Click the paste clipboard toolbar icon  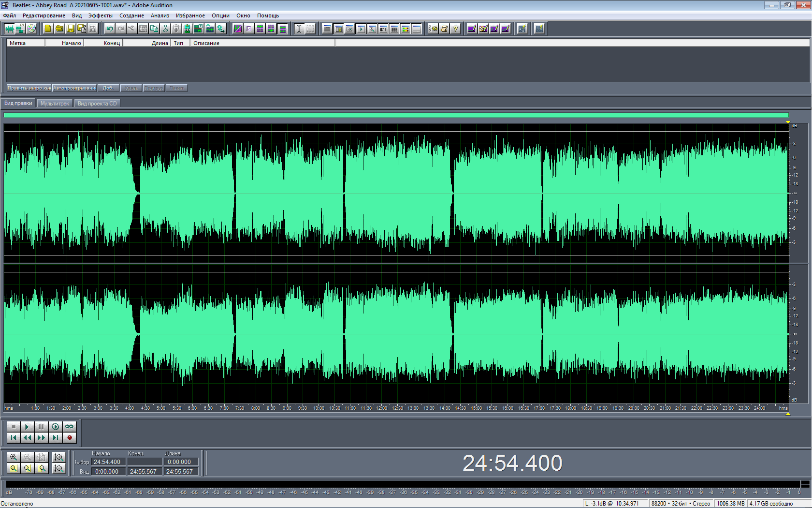176,29
